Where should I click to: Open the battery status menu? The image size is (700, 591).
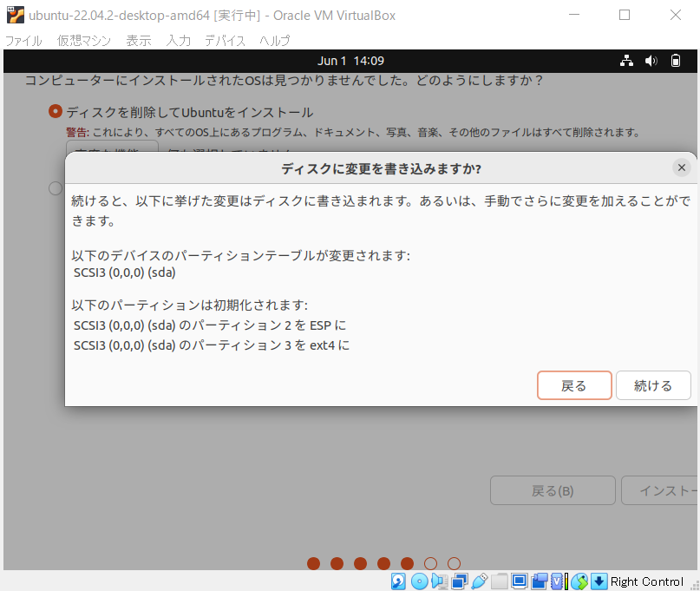click(x=676, y=60)
